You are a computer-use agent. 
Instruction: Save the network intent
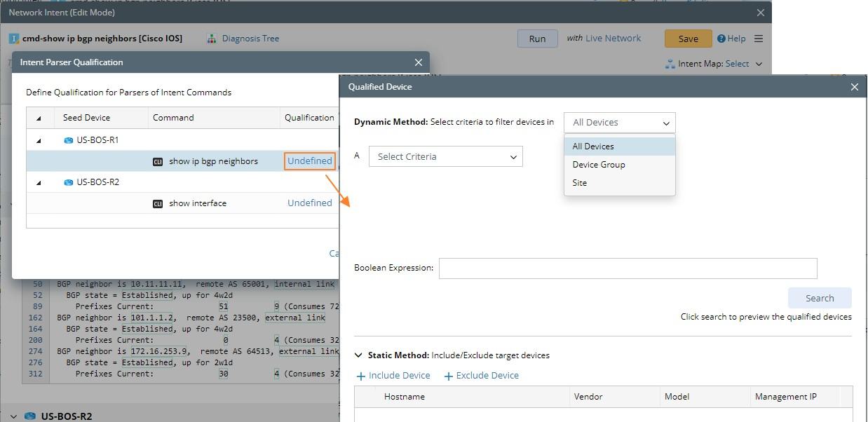(x=688, y=39)
